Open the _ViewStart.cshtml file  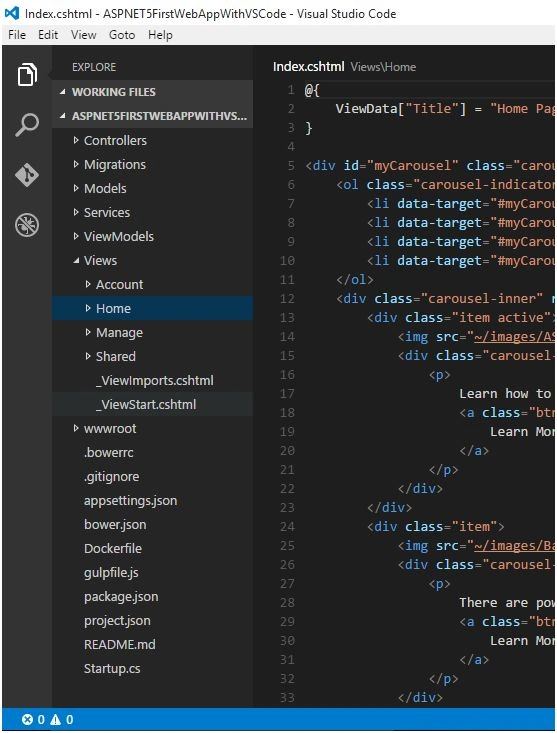point(146,404)
